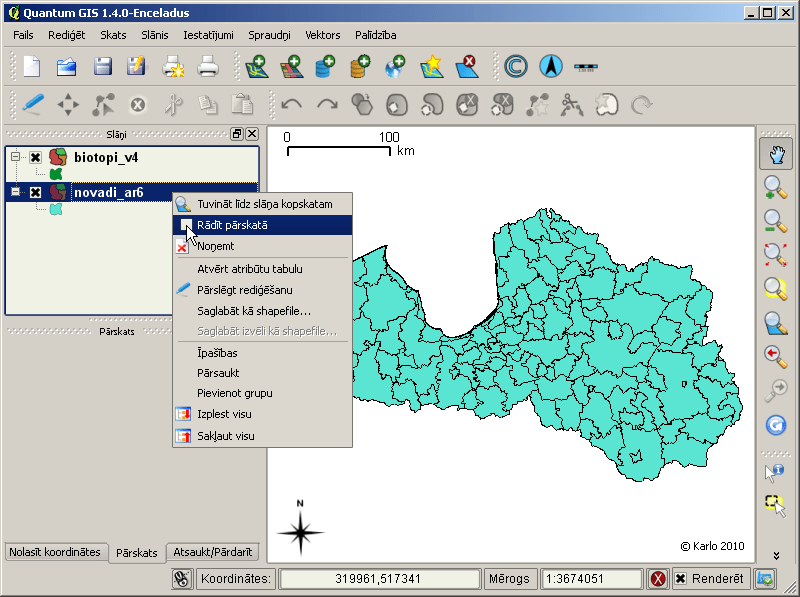The image size is (800, 597).
Task: Click the Zoom Last icon
Action: (776, 357)
